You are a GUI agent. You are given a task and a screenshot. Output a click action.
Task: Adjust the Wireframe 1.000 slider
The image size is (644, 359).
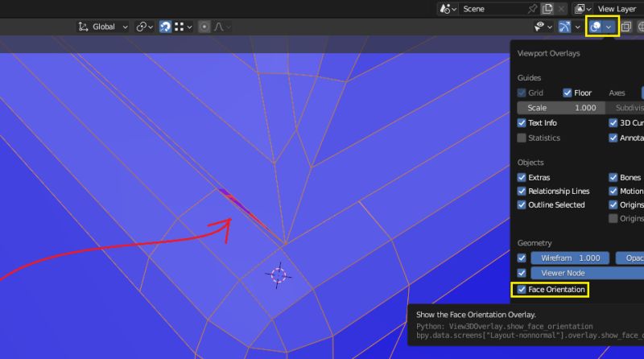tap(570, 258)
